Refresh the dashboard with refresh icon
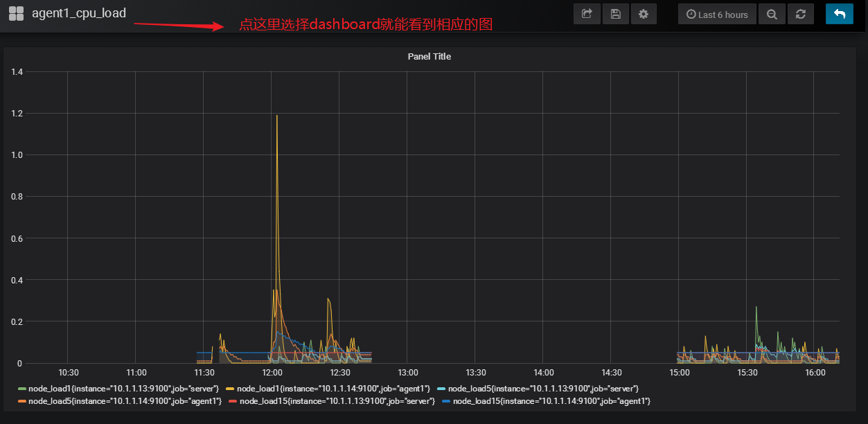The image size is (868, 424). point(801,14)
